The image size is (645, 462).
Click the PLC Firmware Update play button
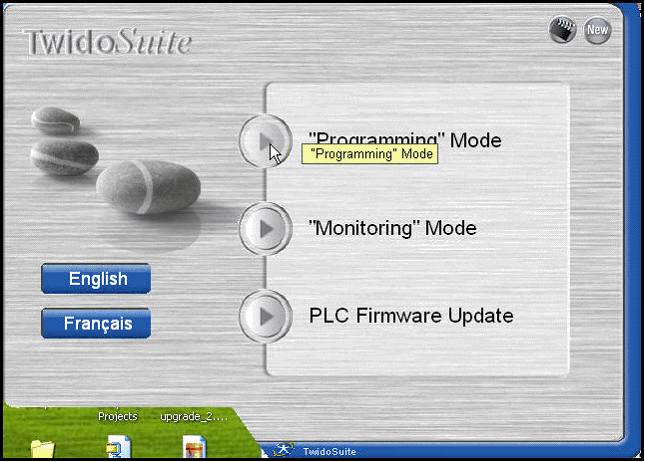tap(266, 316)
